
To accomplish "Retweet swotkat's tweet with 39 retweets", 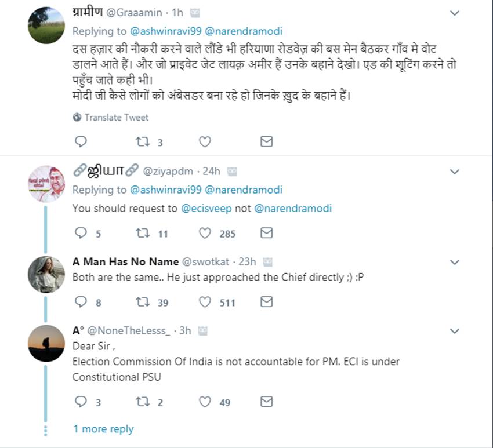I will tap(142, 302).
